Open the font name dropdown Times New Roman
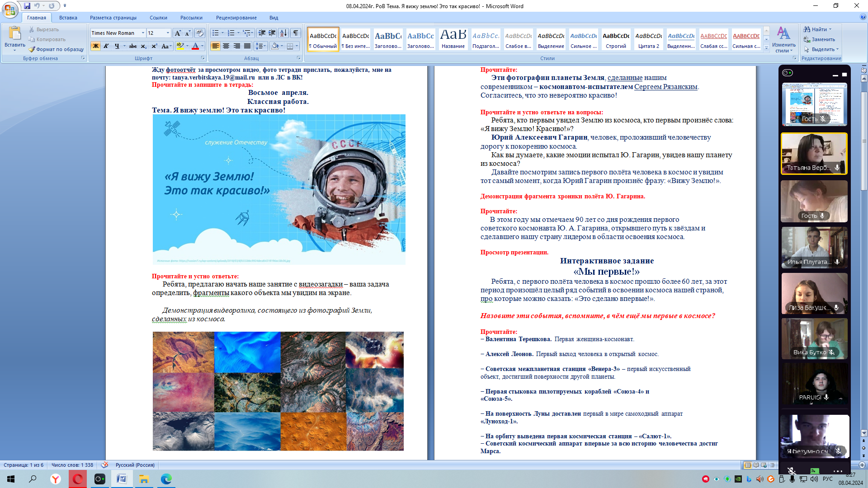The height and width of the screenshot is (488, 868). coord(143,33)
